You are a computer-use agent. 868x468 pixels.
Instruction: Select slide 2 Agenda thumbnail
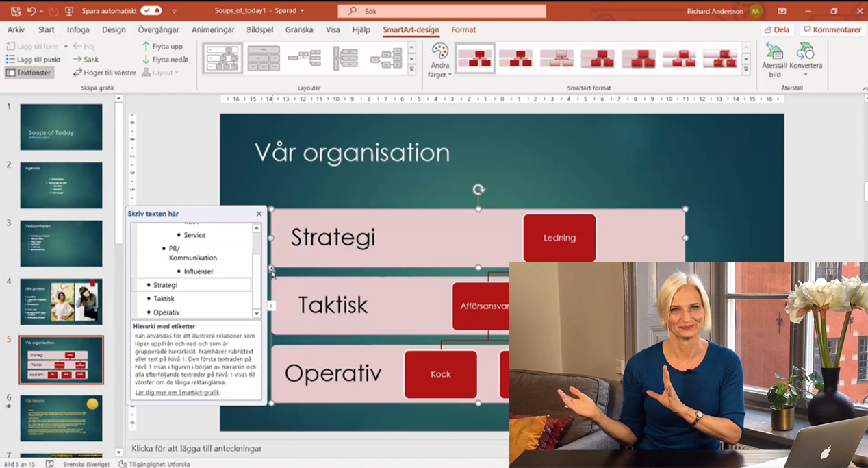pos(61,185)
